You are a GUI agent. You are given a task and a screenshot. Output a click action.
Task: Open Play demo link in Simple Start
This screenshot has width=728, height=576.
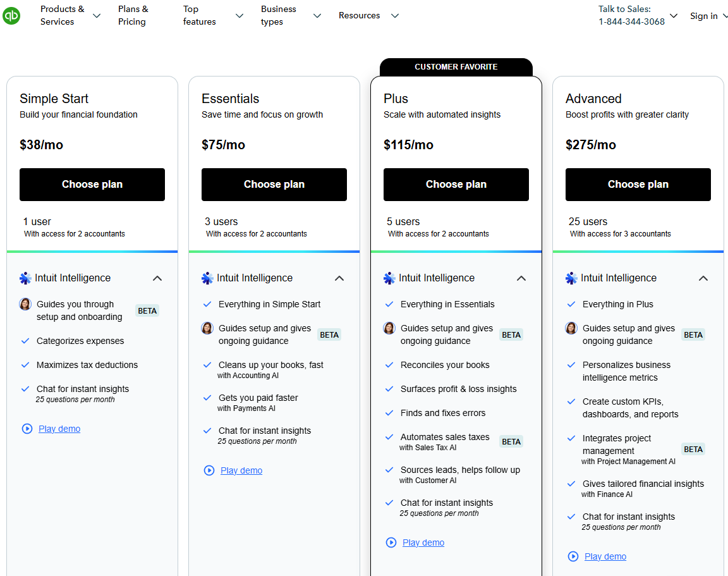(59, 429)
